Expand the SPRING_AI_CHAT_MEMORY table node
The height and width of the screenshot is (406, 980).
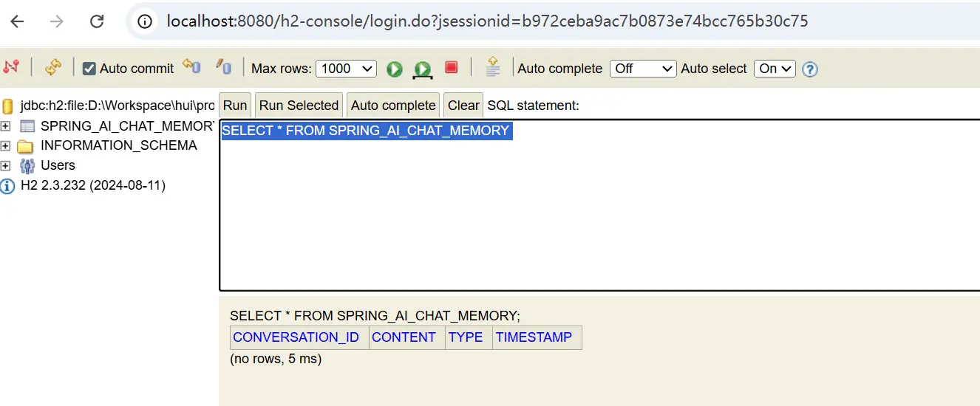pos(6,126)
